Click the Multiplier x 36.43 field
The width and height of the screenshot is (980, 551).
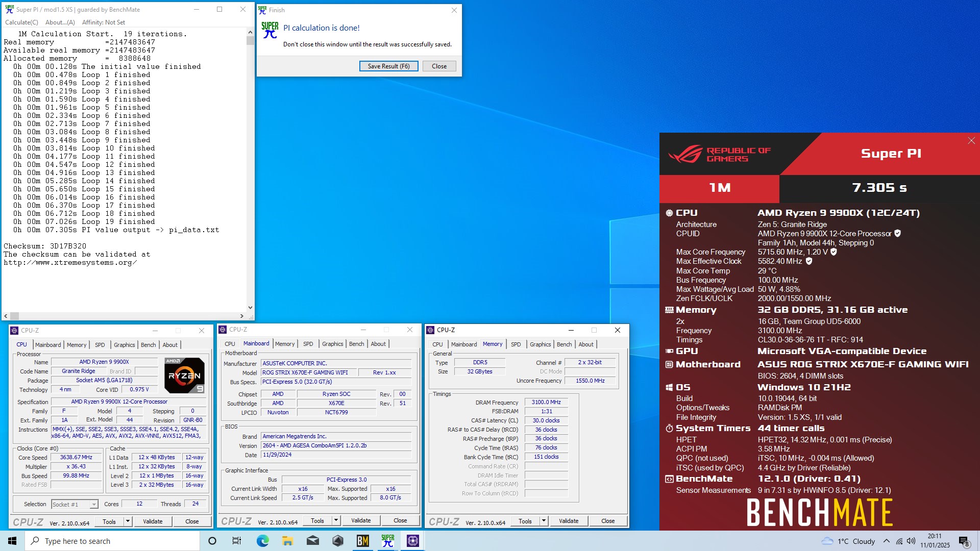point(76,467)
